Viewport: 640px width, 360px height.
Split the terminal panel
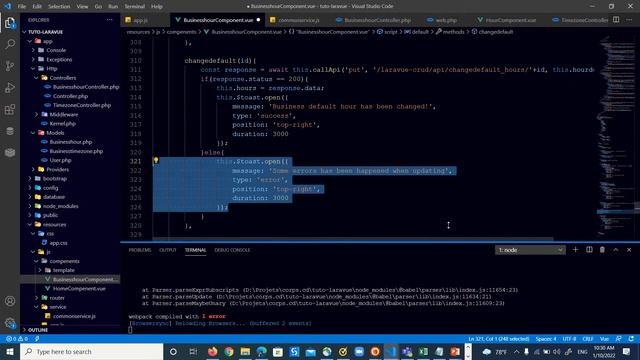pos(589,250)
